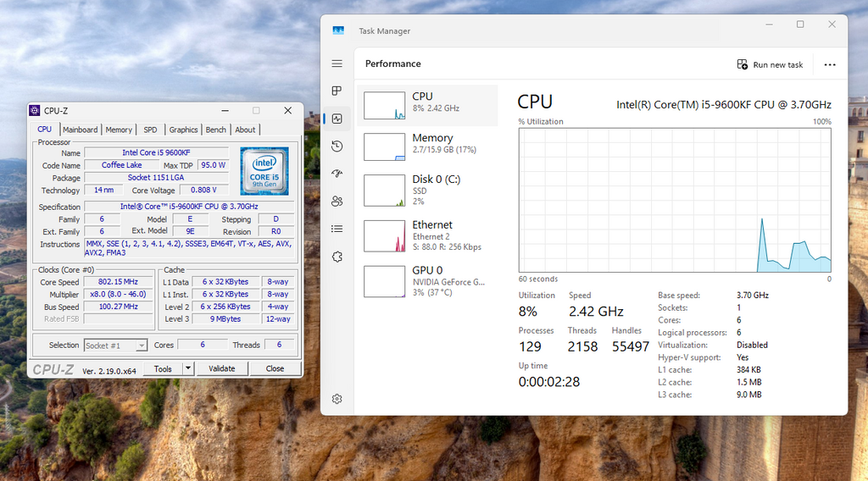Switch to SPD tab in CPU-Z
The image size is (868, 481).
click(x=150, y=130)
